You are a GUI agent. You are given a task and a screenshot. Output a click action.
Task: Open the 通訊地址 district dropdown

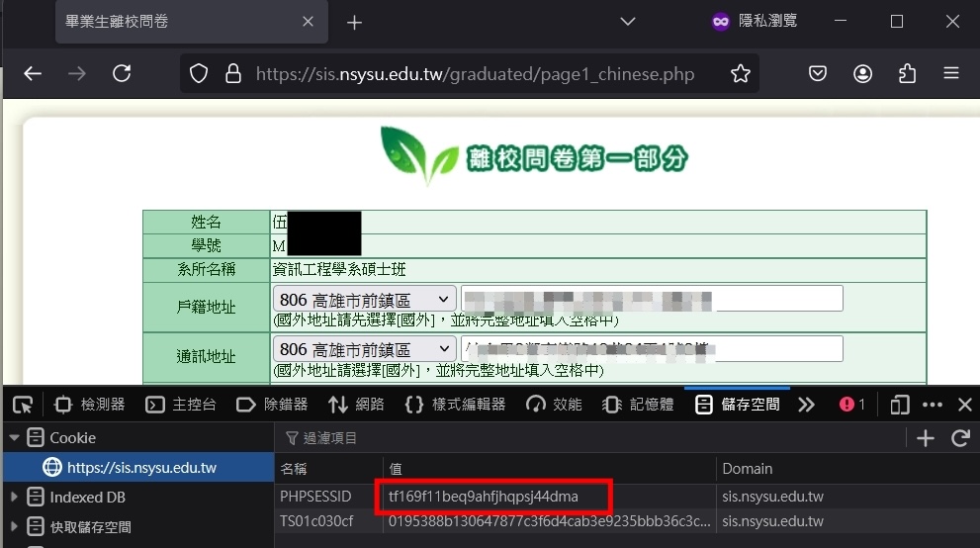(x=364, y=349)
